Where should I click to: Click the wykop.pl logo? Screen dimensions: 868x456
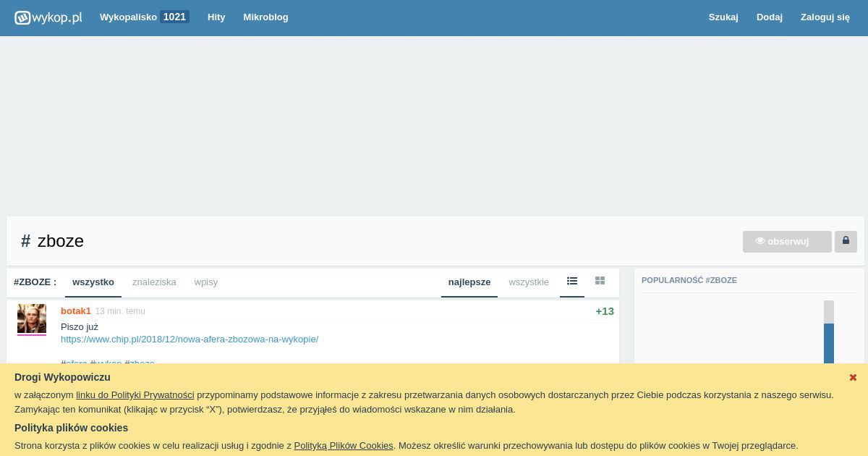48,17
